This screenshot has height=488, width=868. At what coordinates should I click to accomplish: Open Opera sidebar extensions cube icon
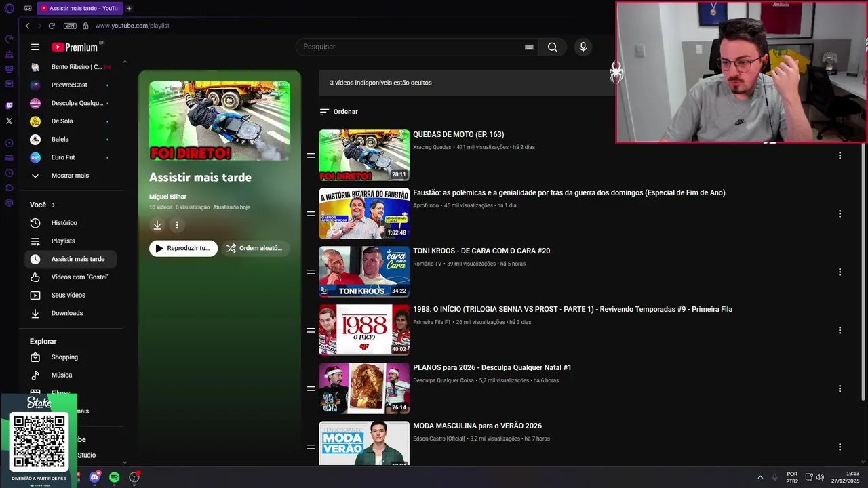9,188
